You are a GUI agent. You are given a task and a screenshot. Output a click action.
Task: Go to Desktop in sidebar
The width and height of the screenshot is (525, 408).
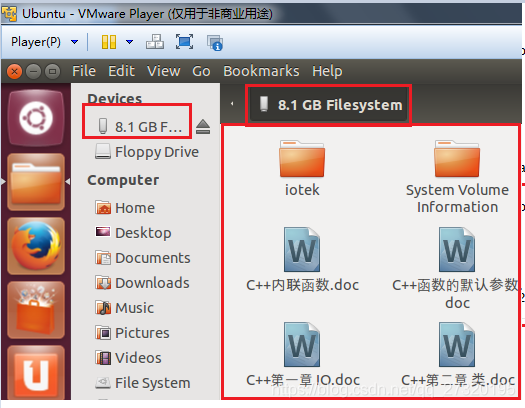click(133, 233)
